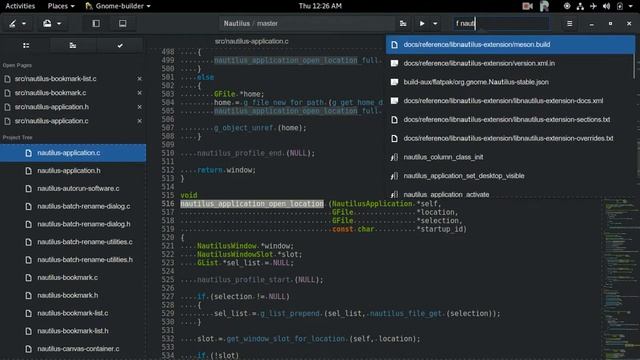The height and width of the screenshot is (360, 640).
Task: Open the src/nautilus-application.h open page
Action: tap(52, 107)
